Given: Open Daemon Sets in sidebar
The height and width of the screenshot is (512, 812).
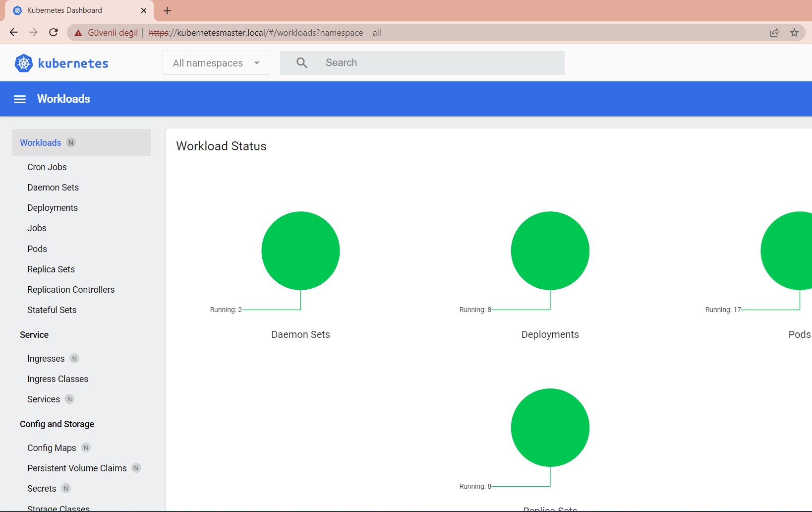Looking at the screenshot, I should (53, 188).
